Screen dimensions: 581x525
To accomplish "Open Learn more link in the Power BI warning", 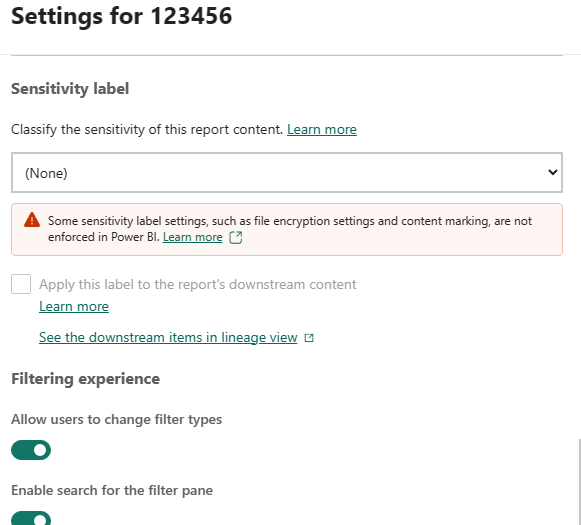I will click(x=193, y=237).
